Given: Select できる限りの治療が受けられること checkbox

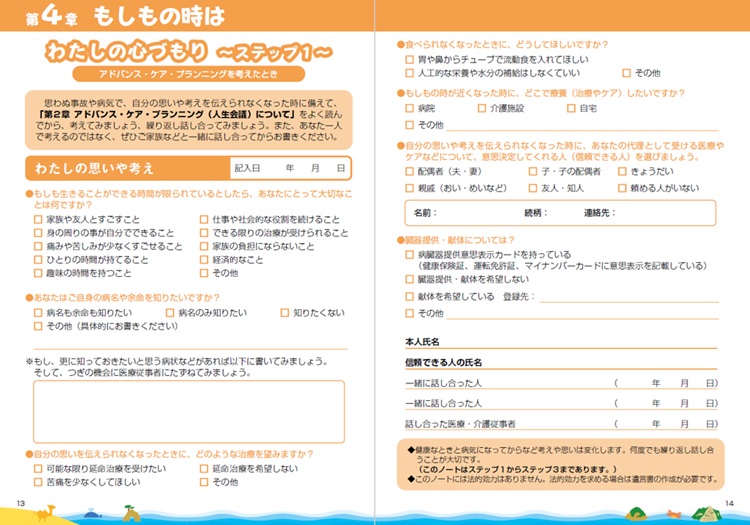Looking at the screenshot, I should [x=204, y=232].
